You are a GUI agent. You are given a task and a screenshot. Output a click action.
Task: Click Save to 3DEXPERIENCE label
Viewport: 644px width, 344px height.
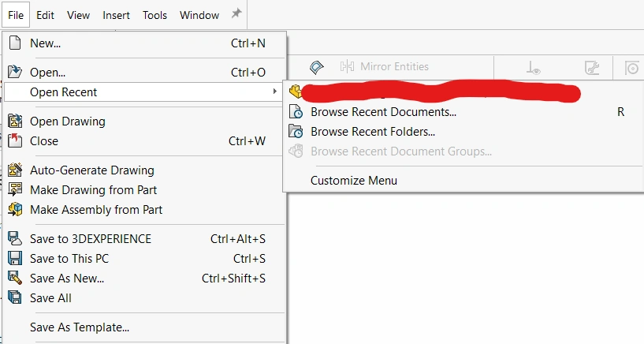91,239
